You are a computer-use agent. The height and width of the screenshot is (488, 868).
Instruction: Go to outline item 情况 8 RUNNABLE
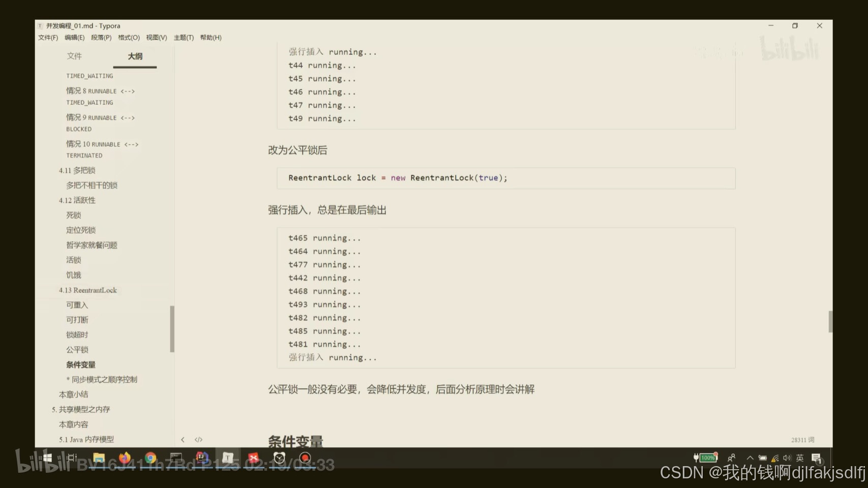101,96
